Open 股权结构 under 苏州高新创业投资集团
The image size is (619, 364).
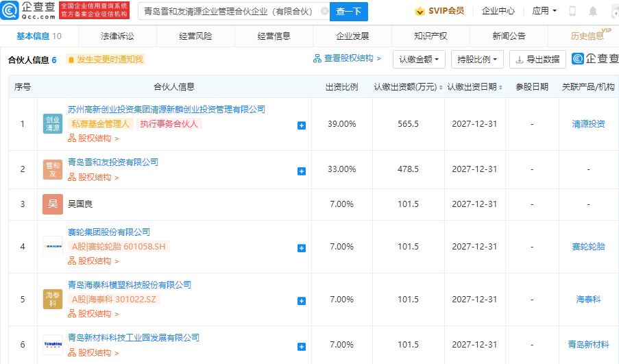coord(93,138)
